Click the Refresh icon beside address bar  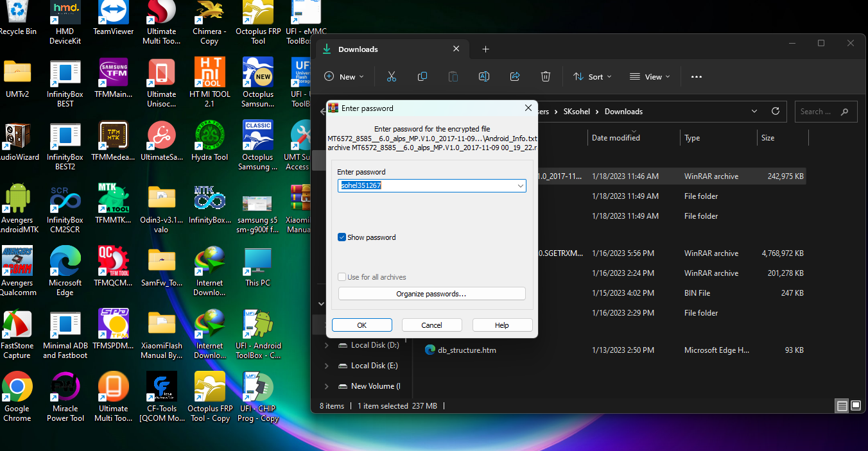coord(775,111)
